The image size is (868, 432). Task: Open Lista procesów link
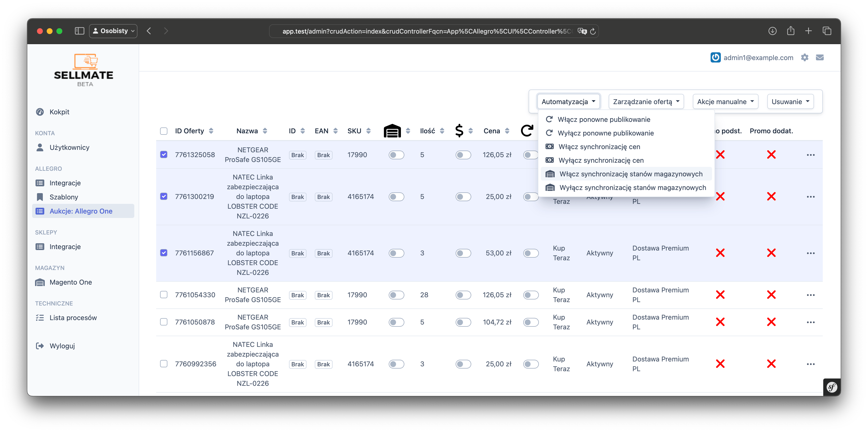click(73, 318)
